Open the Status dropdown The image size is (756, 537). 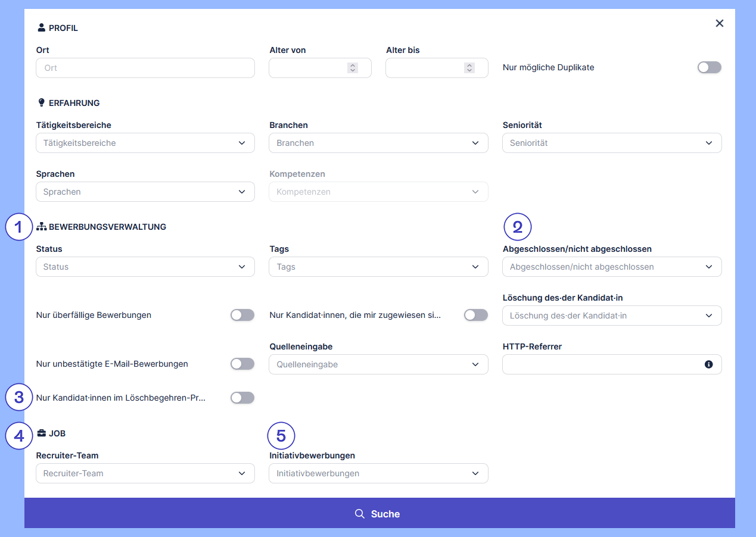point(145,267)
